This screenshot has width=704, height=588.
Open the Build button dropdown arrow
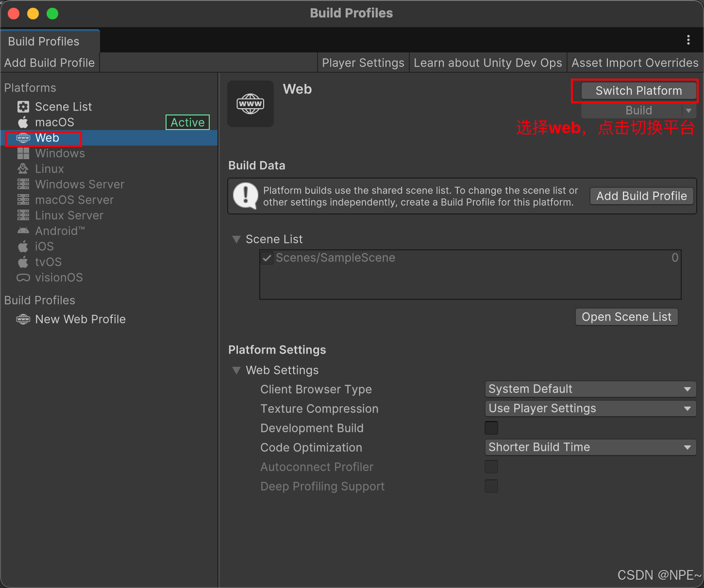689,111
